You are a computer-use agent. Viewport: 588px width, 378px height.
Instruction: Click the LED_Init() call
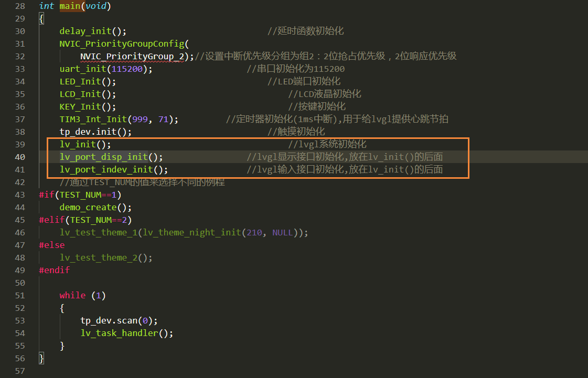click(x=88, y=82)
